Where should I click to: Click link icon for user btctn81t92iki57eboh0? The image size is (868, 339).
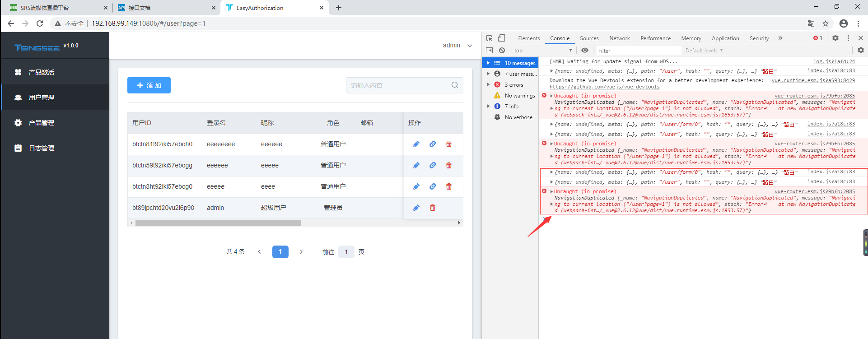(x=433, y=144)
